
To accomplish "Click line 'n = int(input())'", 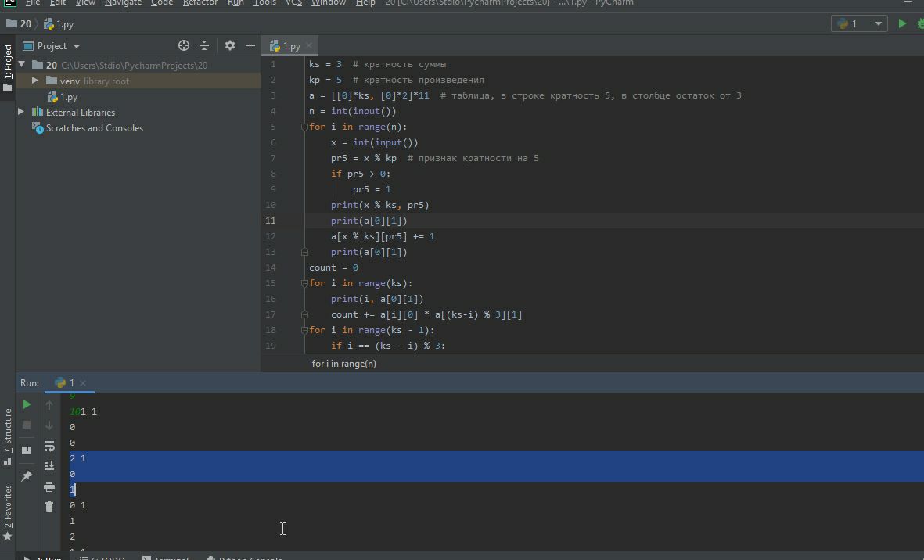I will click(352, 111).
